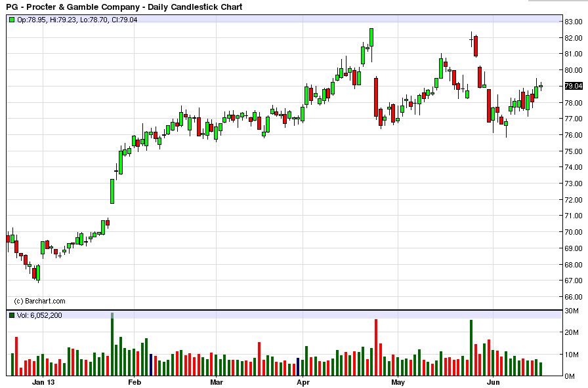Click the 67.00 price axis label
The image size is (588, 388).
[x=574, y=281]
